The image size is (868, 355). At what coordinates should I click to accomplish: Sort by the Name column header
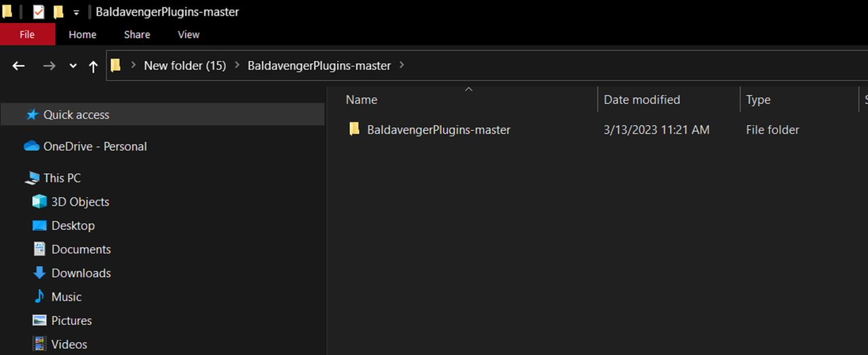coord(361,100)
